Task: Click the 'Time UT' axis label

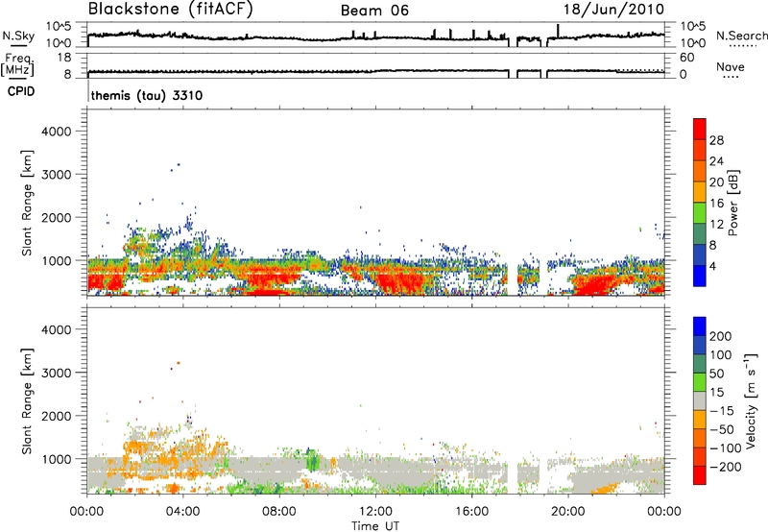Action: coord(375,526)
